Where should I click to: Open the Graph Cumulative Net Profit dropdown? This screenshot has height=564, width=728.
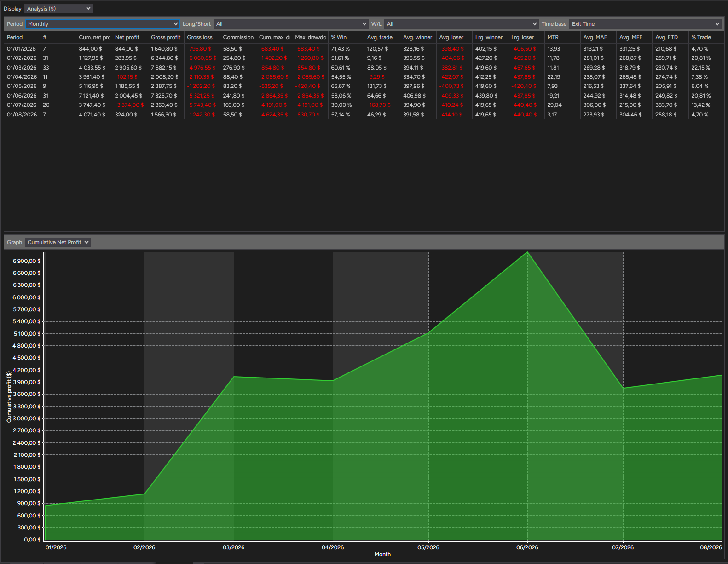[58, 242]
